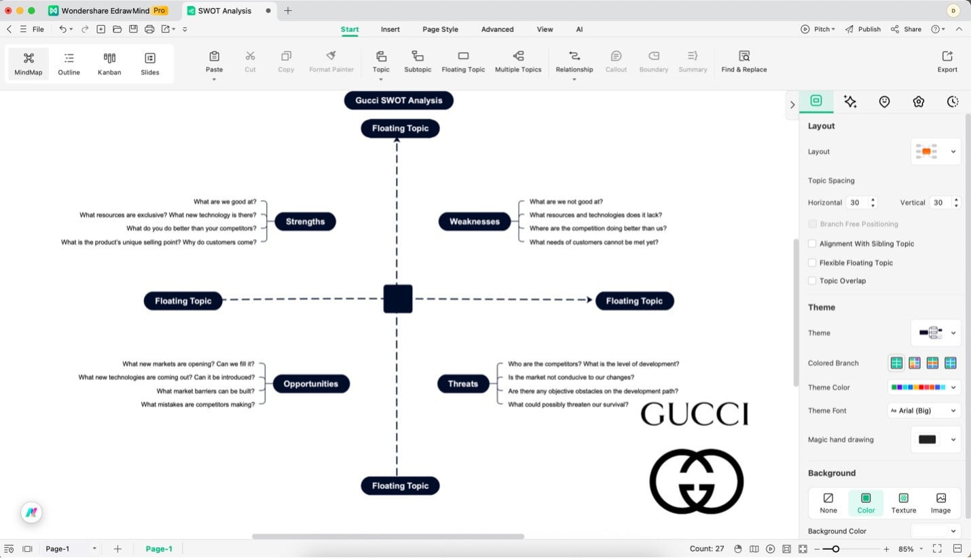Select first Colored Branch option
Screen dimensions: 971x560
point(896,363)
